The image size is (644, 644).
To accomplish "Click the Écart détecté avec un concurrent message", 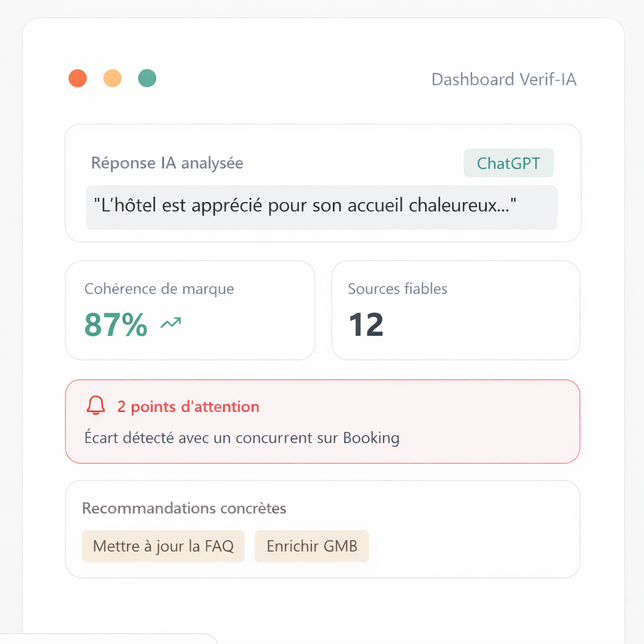I will pos(241,438).
